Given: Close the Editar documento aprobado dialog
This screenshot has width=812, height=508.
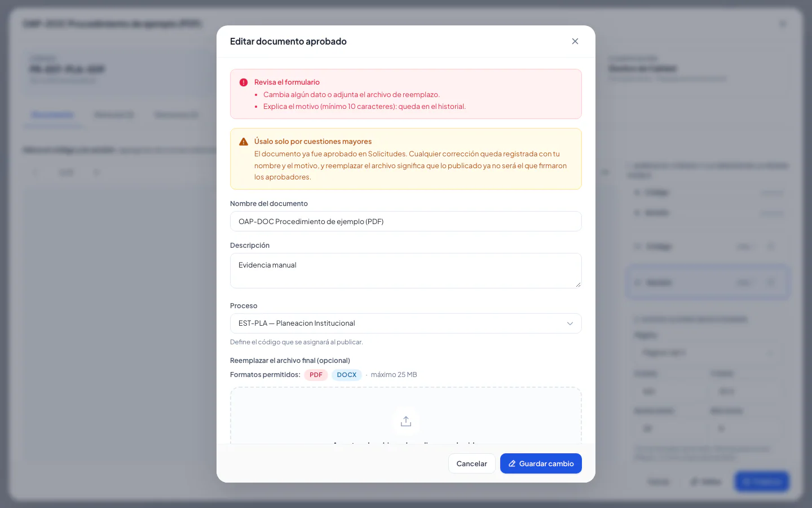Looking at the screenshot, I should click(575, 41).
